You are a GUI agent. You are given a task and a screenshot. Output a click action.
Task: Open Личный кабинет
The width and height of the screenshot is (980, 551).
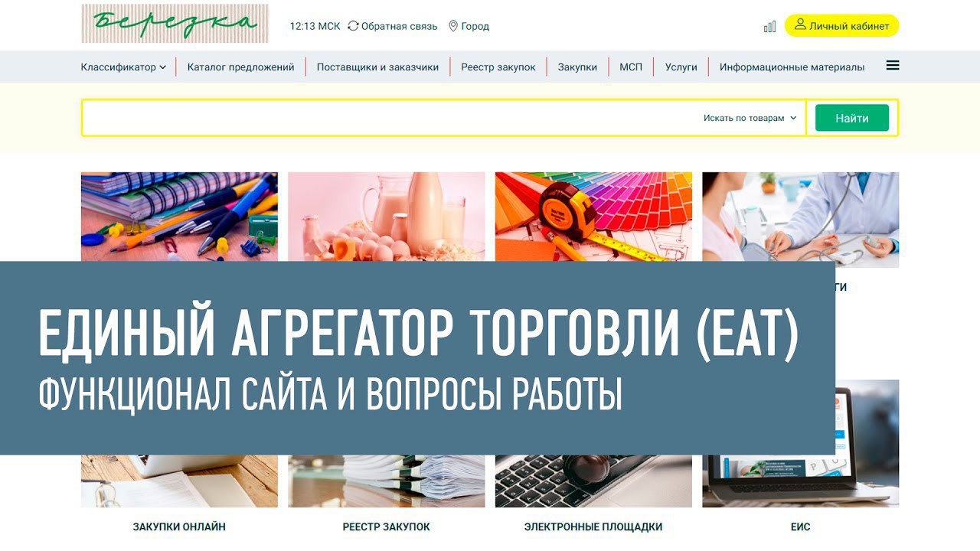pos(841,25)
